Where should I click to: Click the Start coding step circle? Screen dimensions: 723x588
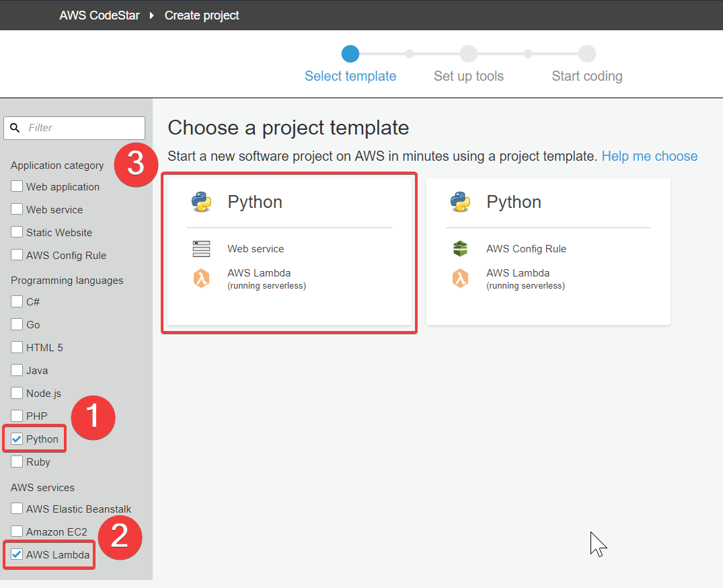(x=587, y=54)
